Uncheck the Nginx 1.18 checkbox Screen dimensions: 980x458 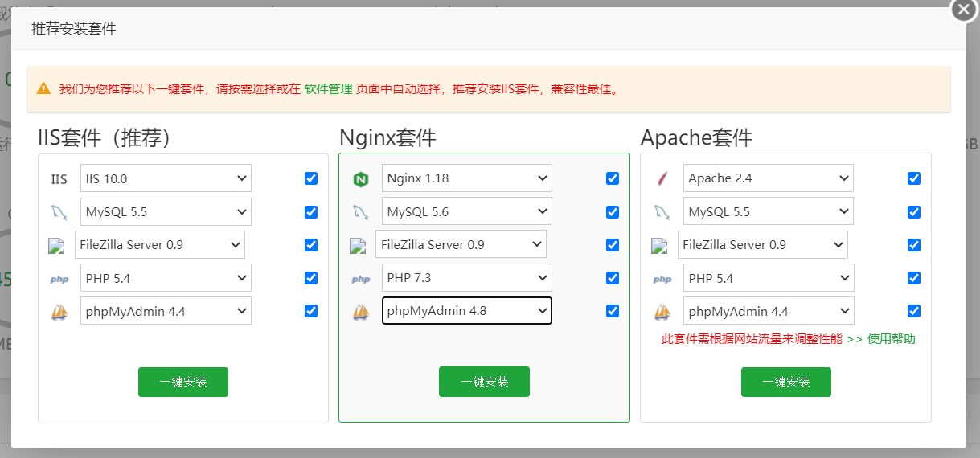point(613,178)
